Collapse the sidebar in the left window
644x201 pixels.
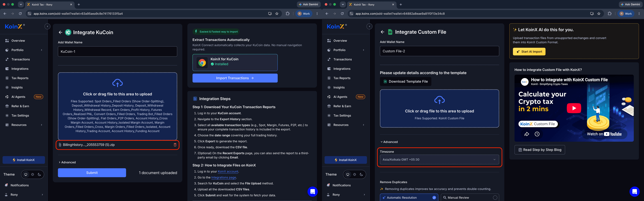[47, 26]
